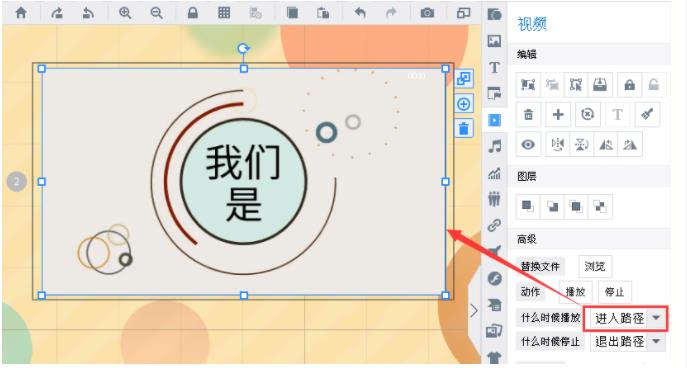687x368 pixels.
Task: Click the group objects icon in 编辑
Action: click(528, 84)
